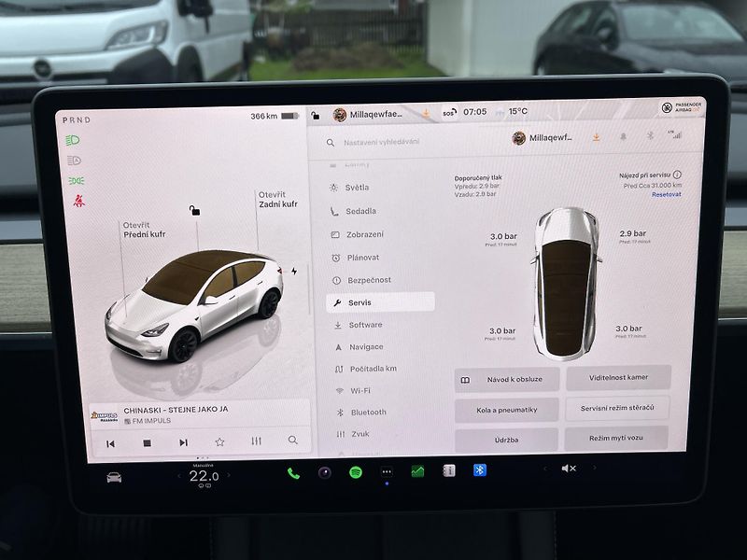This screenshot has width=747, height=560.
Task: Open the blue Bluetooth app in the dock
Action: tap(480, 470)
